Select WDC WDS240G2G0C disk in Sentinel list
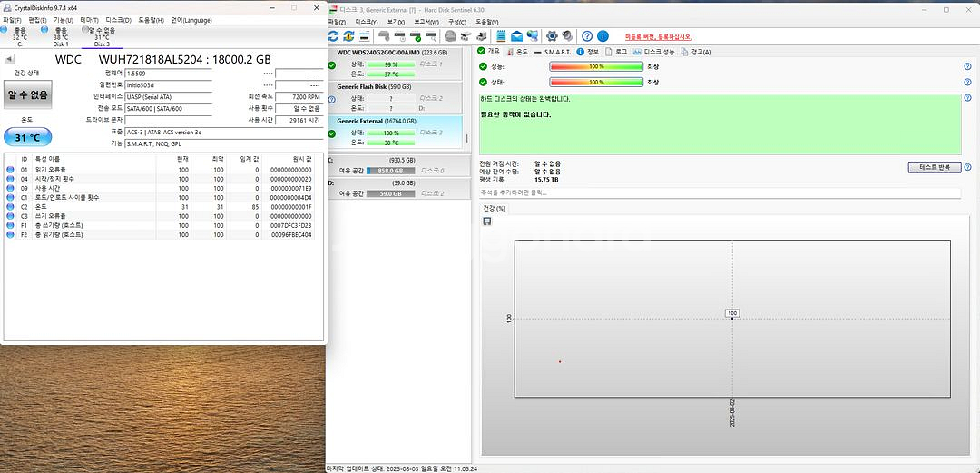 [395, 64]
